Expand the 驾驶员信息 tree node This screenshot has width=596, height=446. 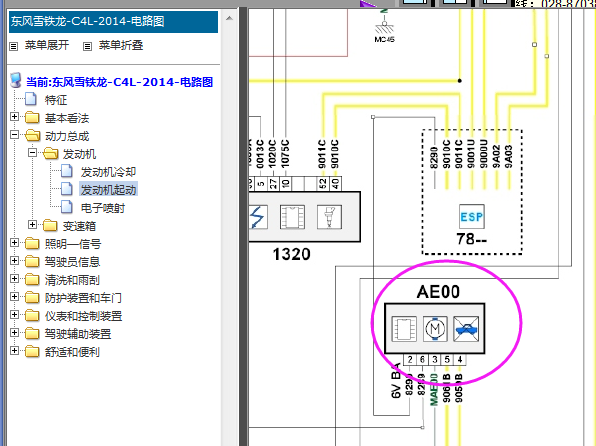14,260
